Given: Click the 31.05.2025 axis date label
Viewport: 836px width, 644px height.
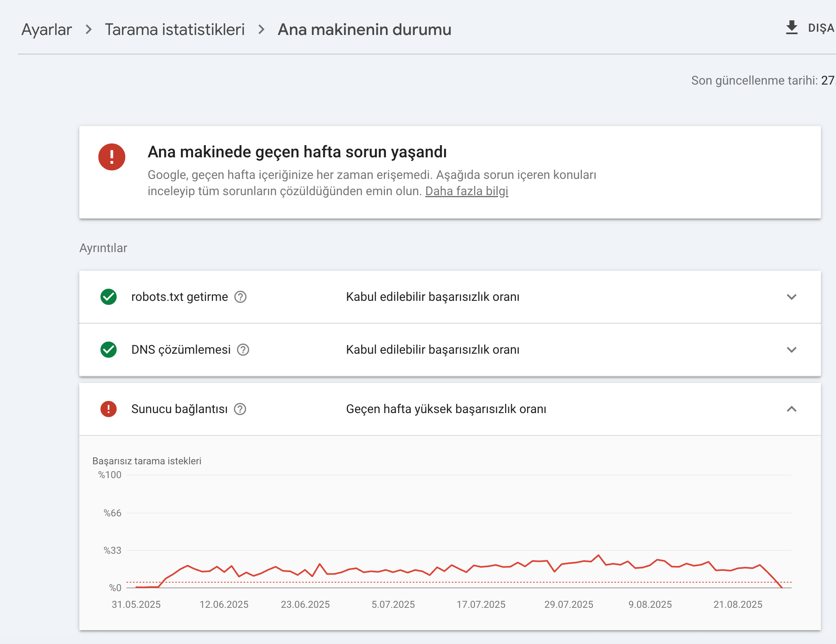Looking at the screenshot, I should point(136,605).
